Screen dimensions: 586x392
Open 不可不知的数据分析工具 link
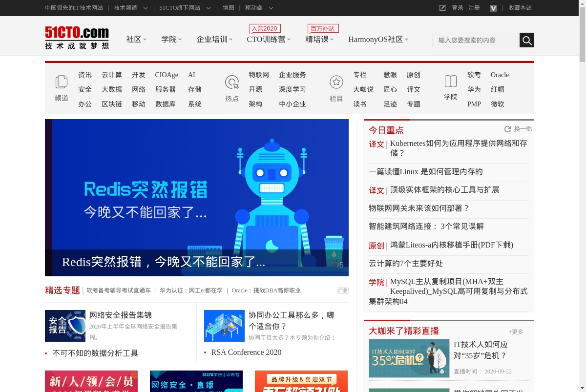click(x=95, y=353)
